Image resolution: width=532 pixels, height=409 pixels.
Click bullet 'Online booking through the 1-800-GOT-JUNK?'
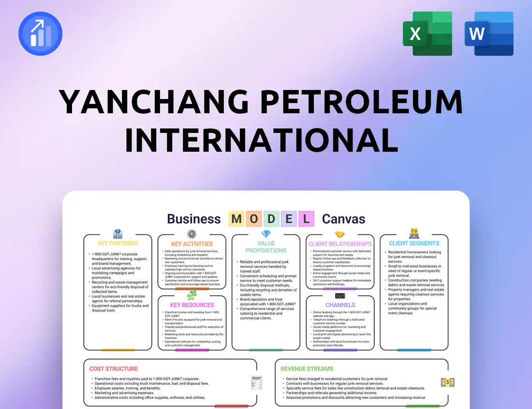click(x=340, y=314)
